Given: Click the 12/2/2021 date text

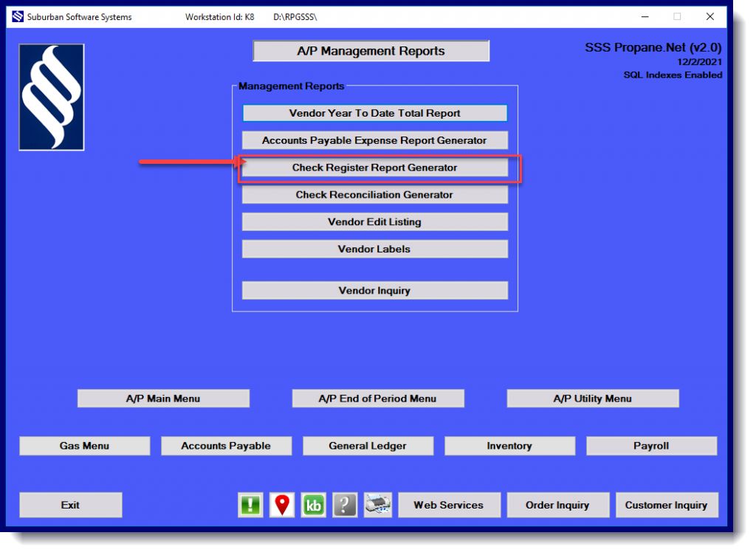Looking at the screenshot, I should pyautogui.click(x=700, y=62).
